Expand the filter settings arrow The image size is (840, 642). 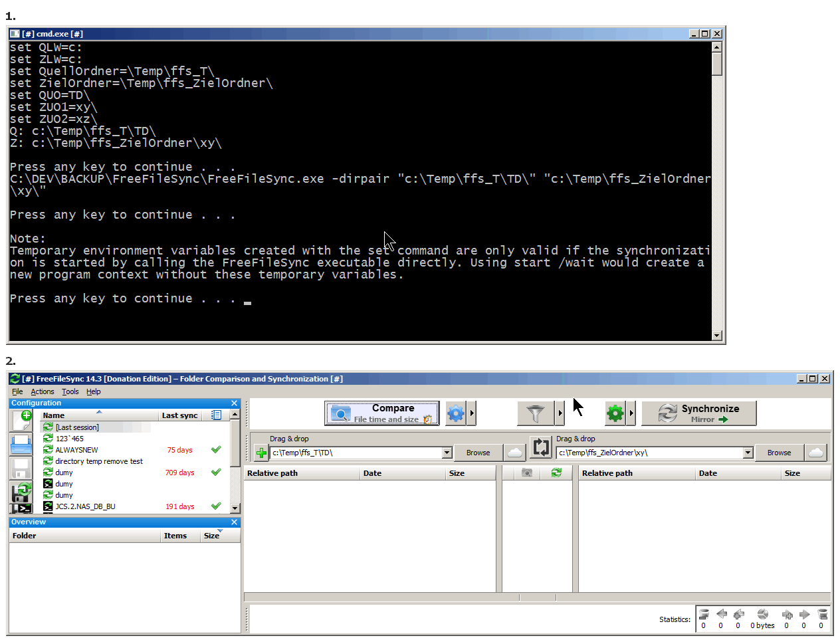(x=560, y=413)
